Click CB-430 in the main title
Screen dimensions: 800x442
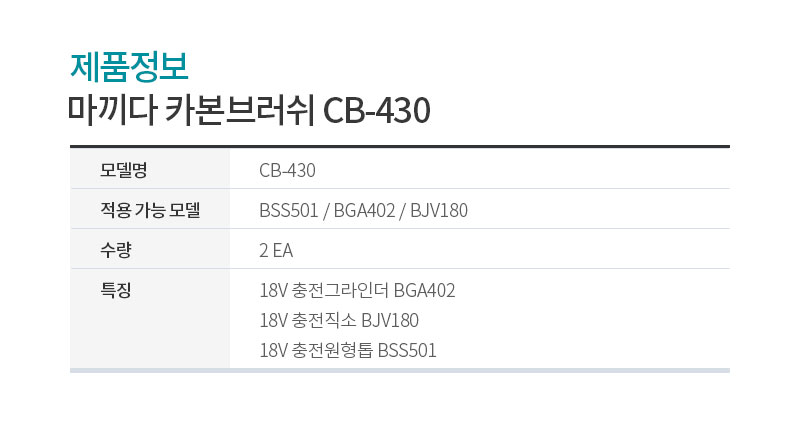377,110
